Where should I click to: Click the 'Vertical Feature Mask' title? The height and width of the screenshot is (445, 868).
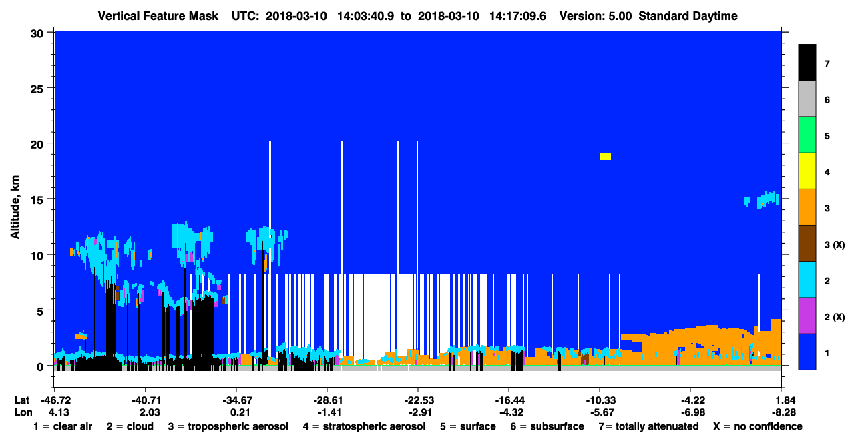158,16
